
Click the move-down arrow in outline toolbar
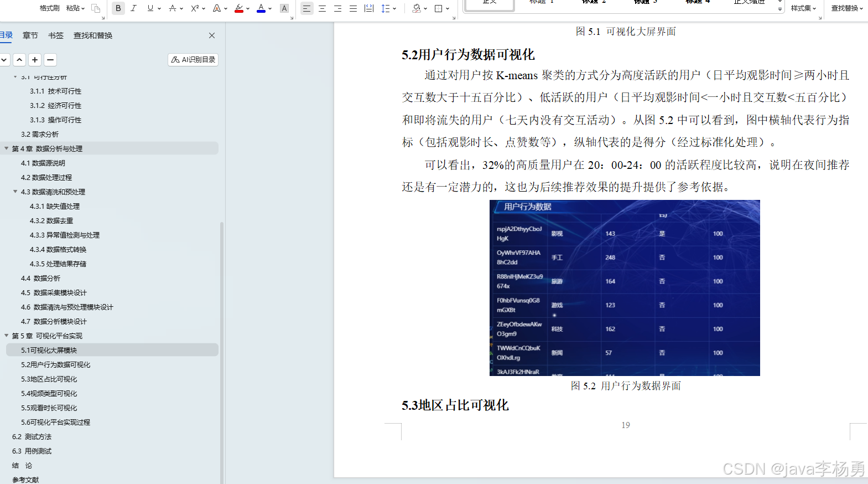tap(4, 60)
